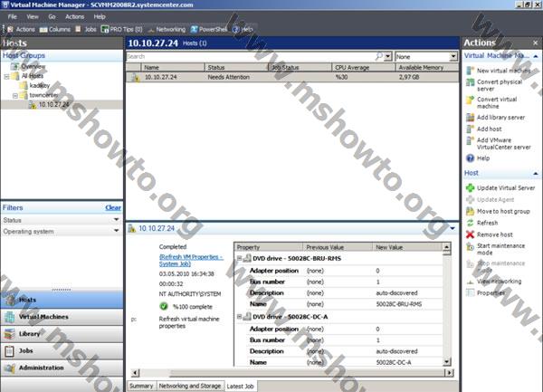Click New virtual machine action

pos(499,71)
